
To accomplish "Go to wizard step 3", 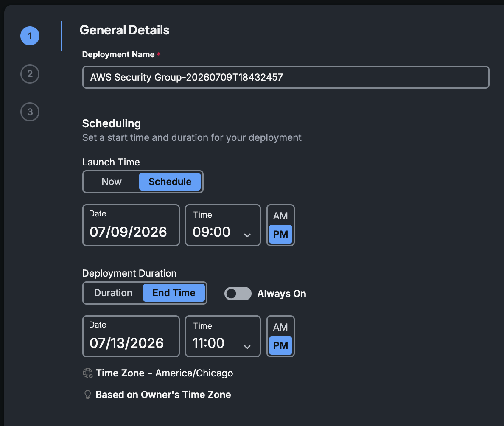I will point(30,112).
